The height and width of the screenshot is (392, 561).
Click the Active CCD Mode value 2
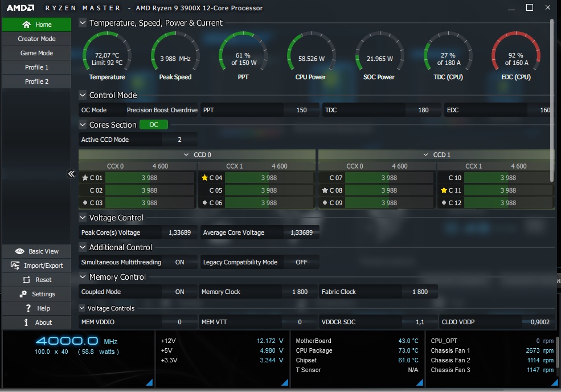[x=179, y=140]
